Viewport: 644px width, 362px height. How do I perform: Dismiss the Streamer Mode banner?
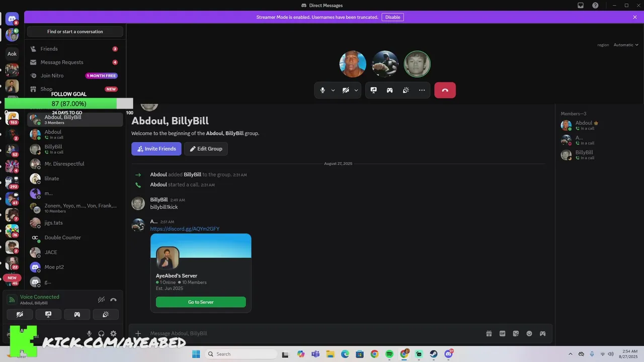point(635,17)
